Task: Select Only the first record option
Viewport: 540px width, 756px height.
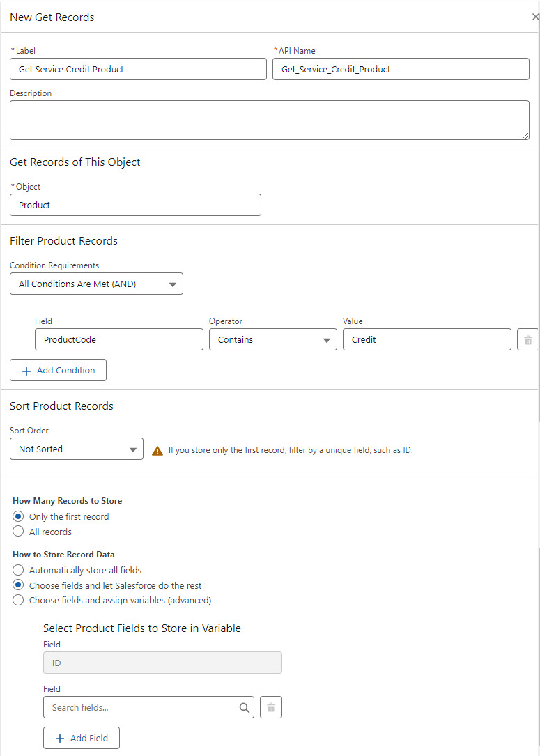Action: [x=19, y=516]
